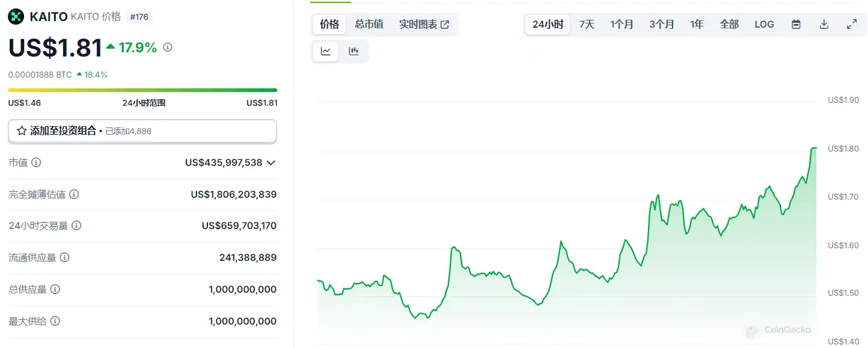Select the 1年 time range
The height and width of the screenshot is (348, 868).
click(697, 25)
